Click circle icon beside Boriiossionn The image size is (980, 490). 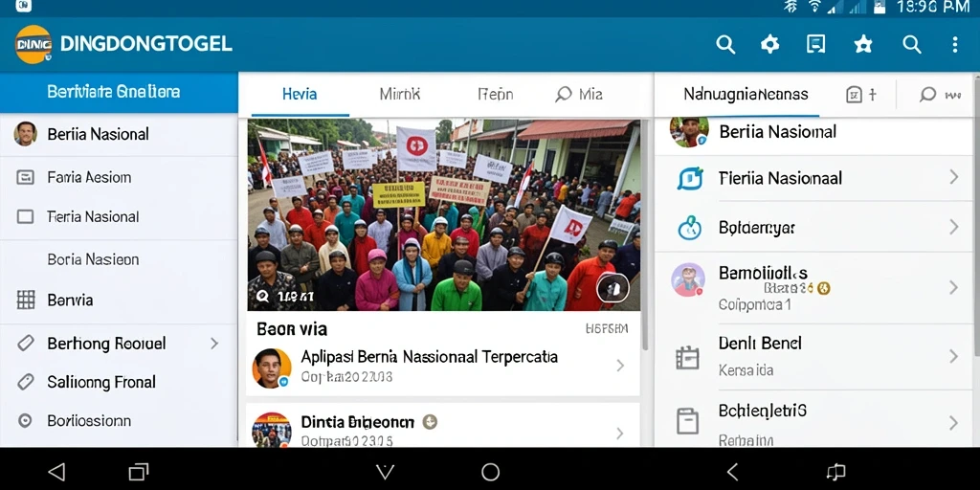point(25,421)
